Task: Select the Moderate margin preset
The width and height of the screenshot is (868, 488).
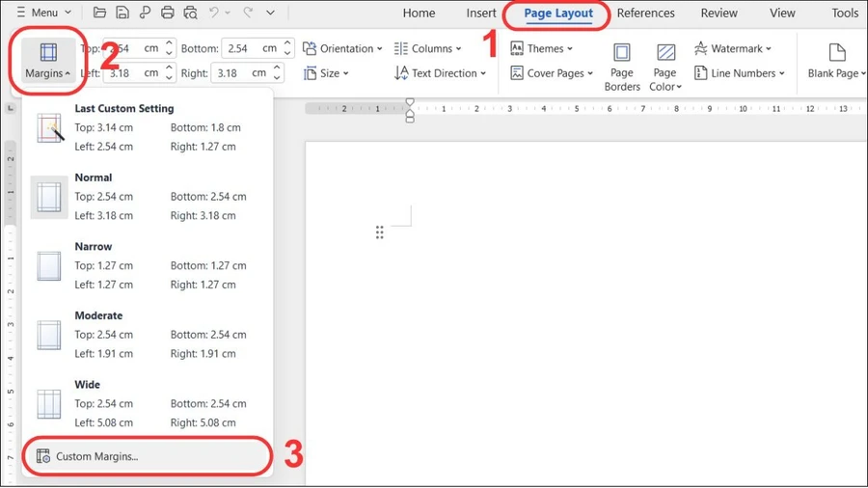Action: pyautogui.click(x=148, y=335)
